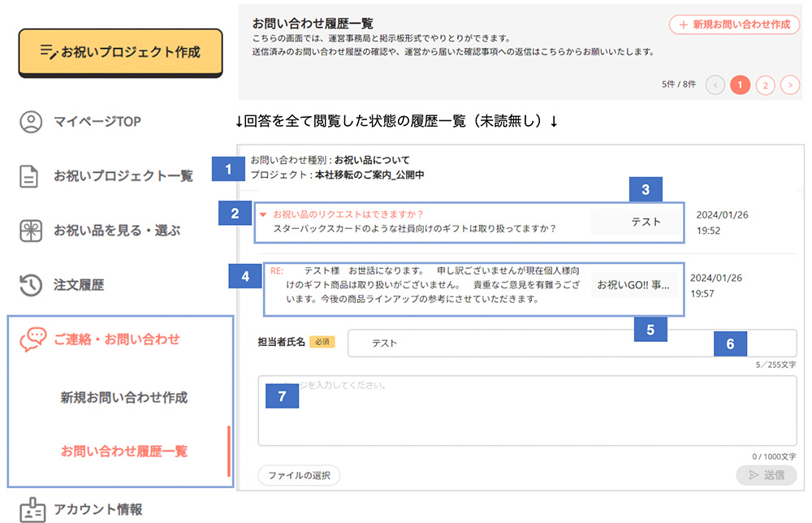Open お祝い品を見る・選ぶ menu item
Screen dimensions: 812x523
point(117,231)
